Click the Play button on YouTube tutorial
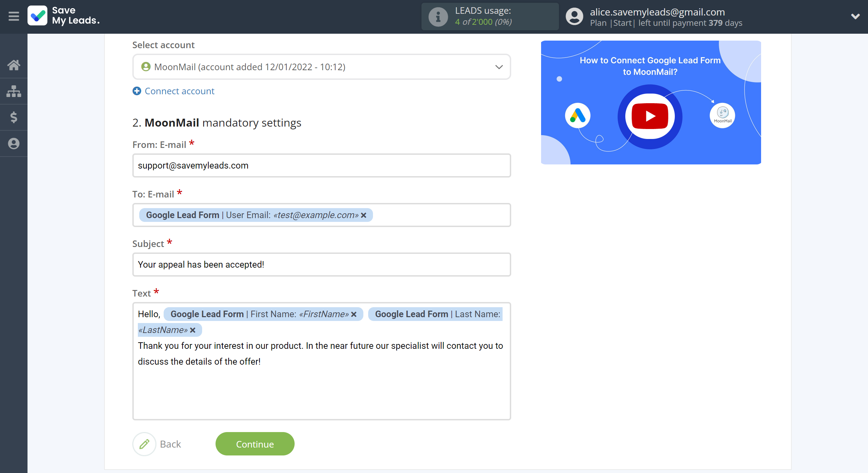The height and width of the screenshot is (473, 868). (650, 115)
